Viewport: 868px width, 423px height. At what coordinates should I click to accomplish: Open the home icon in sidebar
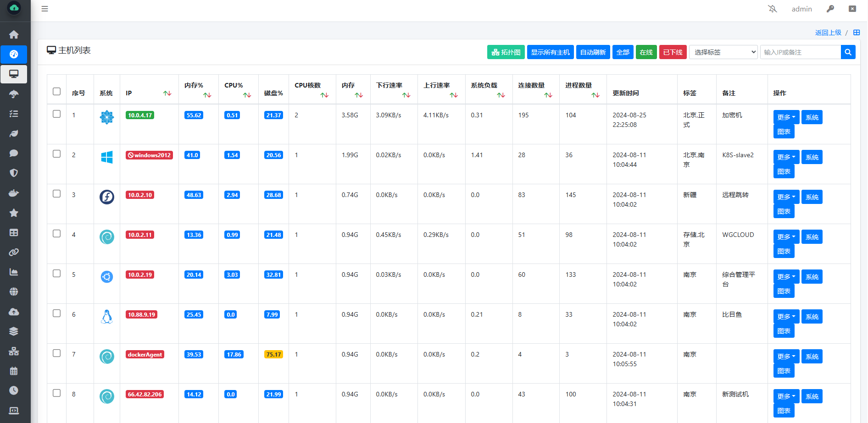tap(14, 34)
